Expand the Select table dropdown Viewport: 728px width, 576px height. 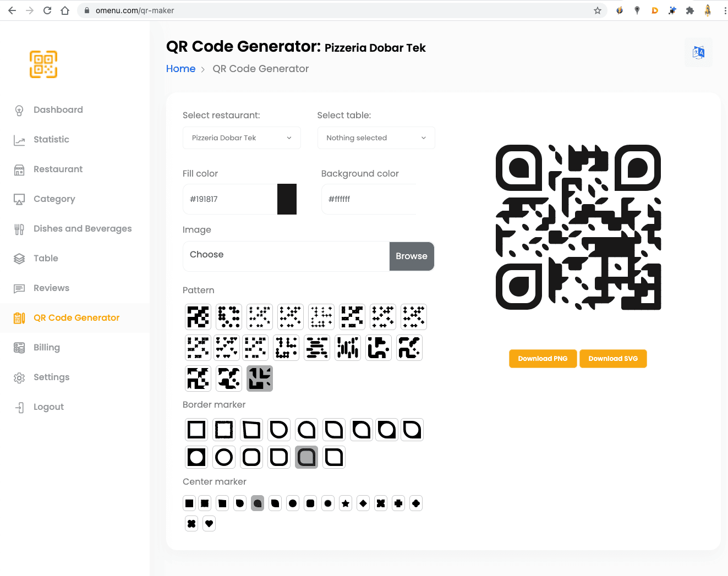pyautogui.click(x=376, y=138)
